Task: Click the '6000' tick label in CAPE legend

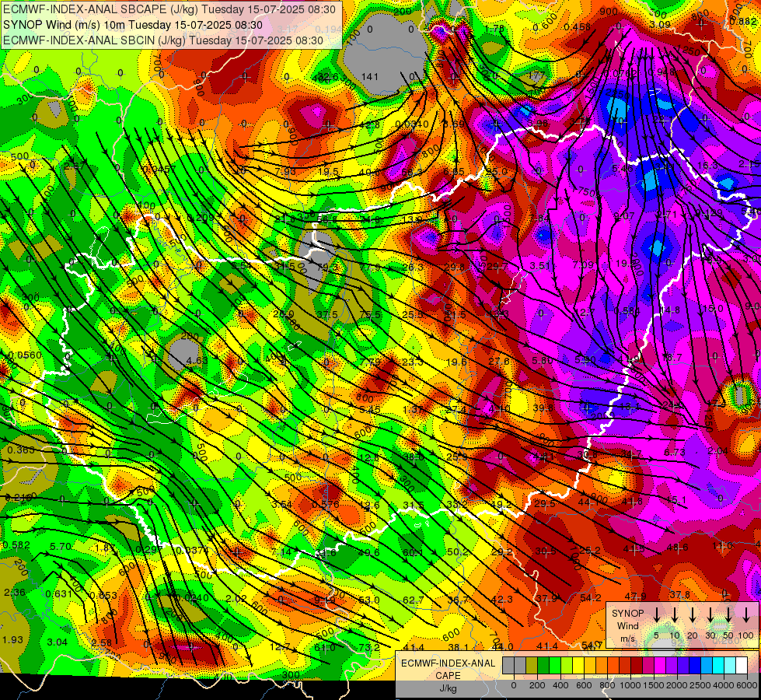Action: pyautogui.click(x=747, y=685)
